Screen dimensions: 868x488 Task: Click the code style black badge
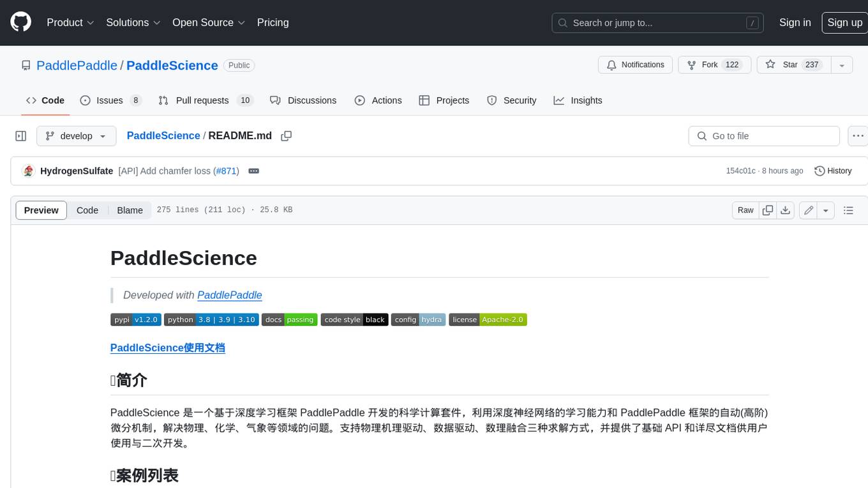coord(354,319)
